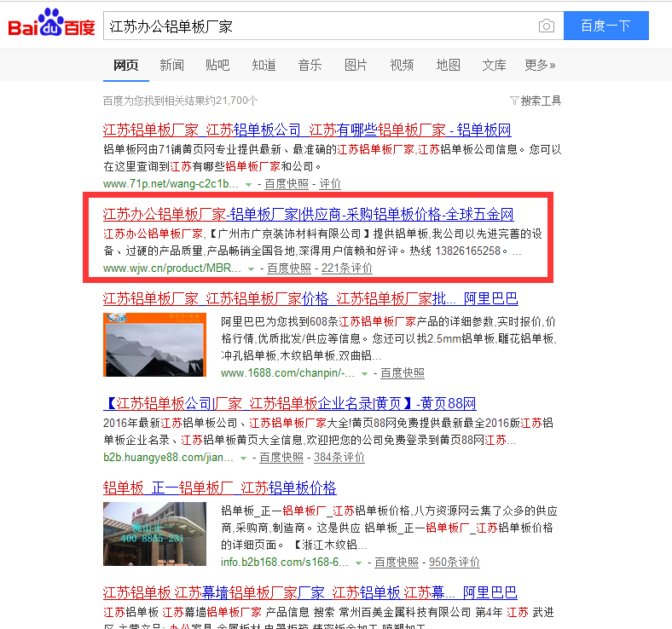Expand dropdown arrow beside www.71p.net URL
This screenshot has height=629, width=672.
[x=248, y=185]
